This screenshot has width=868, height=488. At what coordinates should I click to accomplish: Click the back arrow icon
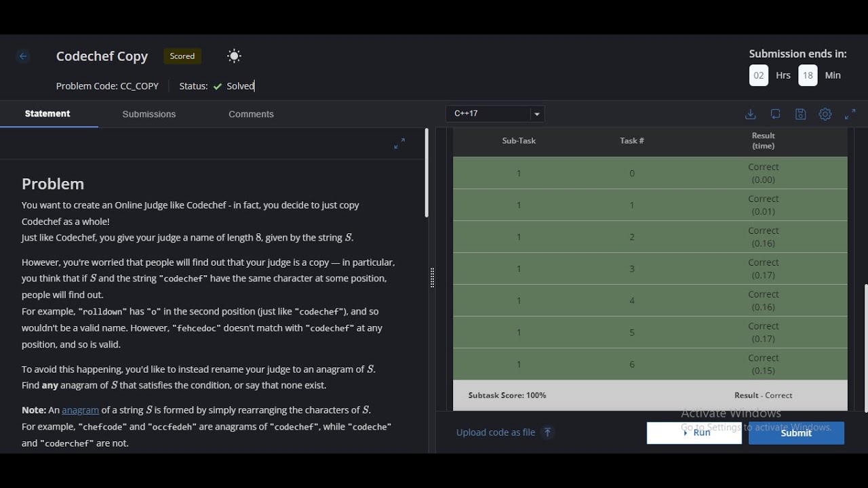[23, 56]
